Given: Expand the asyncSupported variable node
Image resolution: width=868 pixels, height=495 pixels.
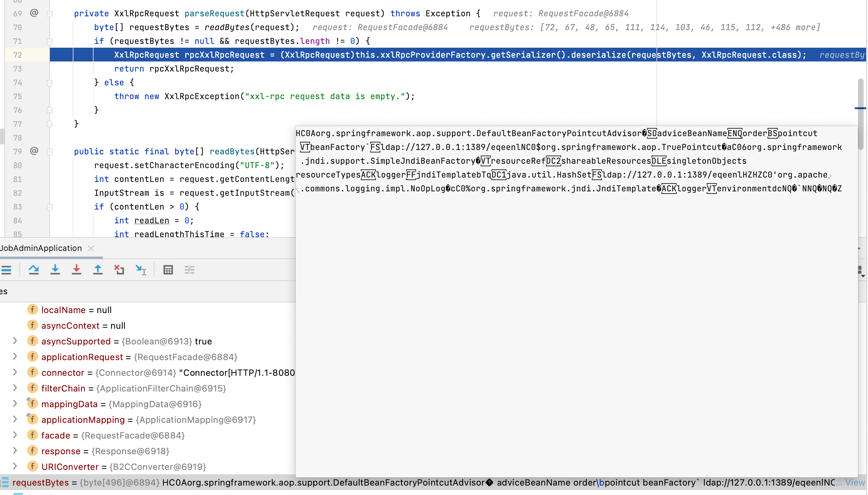Looking at the screenshot, I should [15, 341].
